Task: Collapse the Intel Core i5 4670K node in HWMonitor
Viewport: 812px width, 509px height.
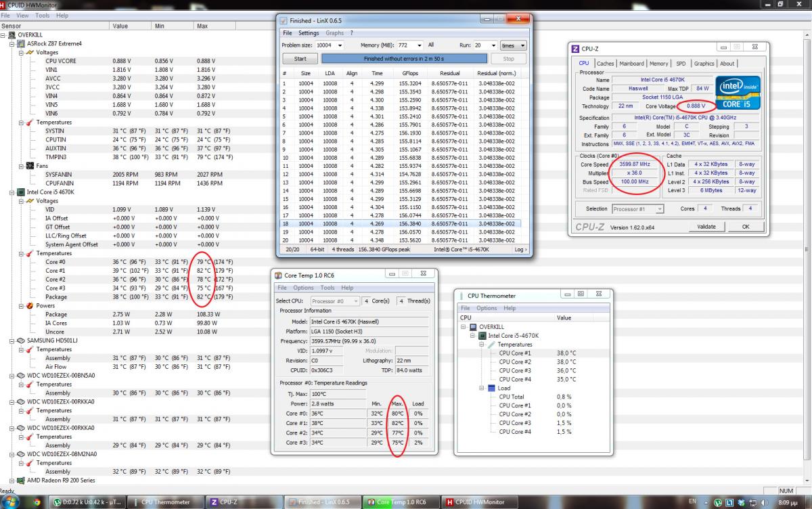Action: pos(13,192)
